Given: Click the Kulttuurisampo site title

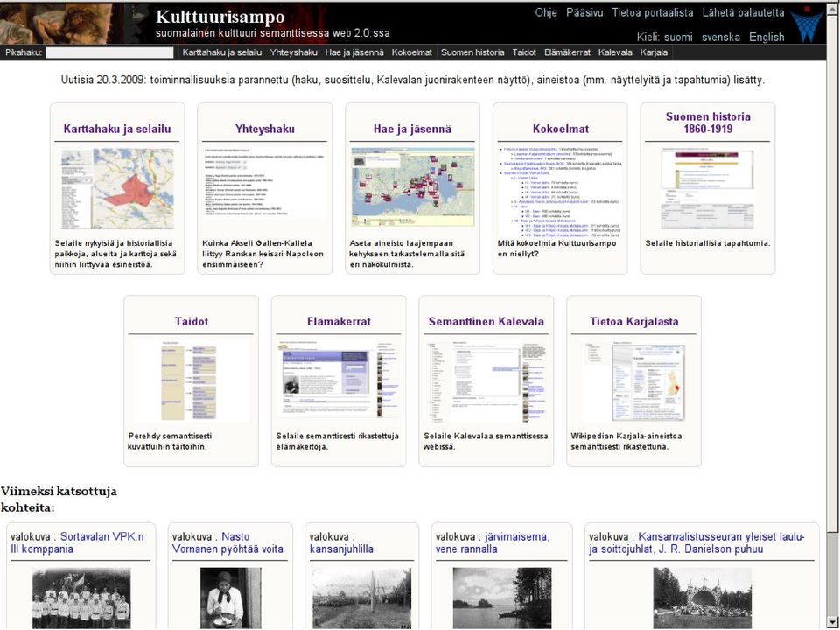Looking at the screenshot, I should tap(220, 17).
